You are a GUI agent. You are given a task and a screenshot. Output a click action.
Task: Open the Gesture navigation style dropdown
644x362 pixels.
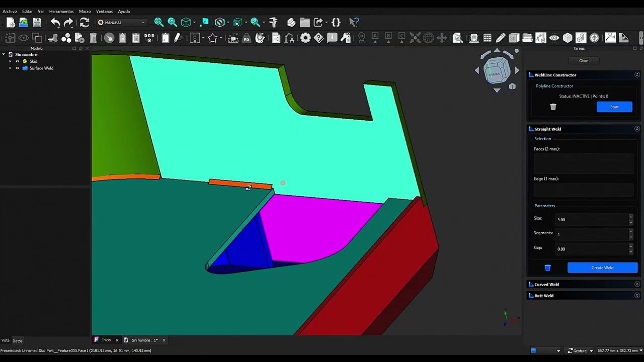click(x=580, y=350)
